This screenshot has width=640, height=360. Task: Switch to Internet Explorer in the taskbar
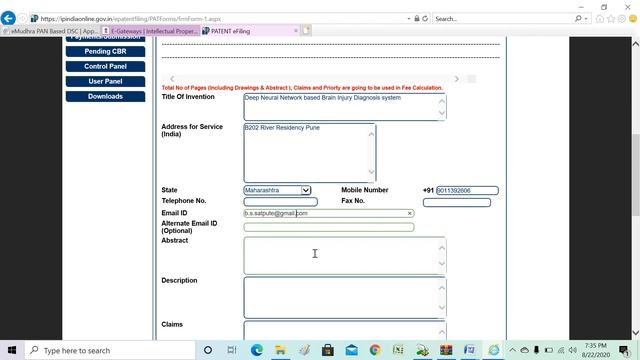click(493, 350)
